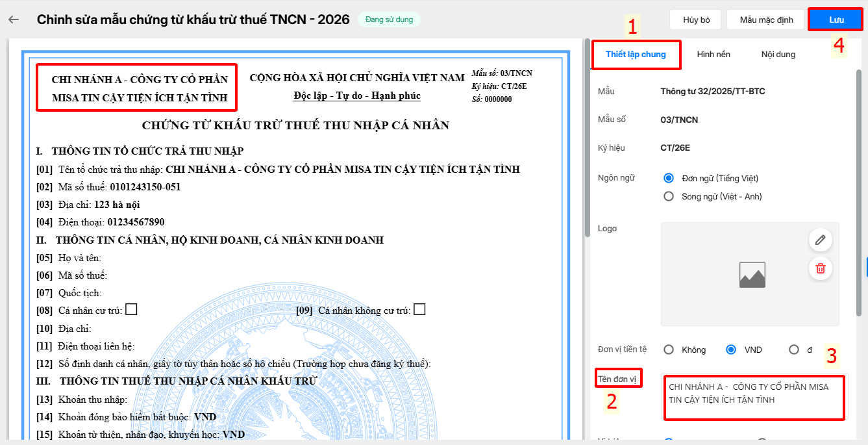This screenshot has height=445, width=868.
Task: Choose đ currency unit radio
Action: (x=794, y=350)
